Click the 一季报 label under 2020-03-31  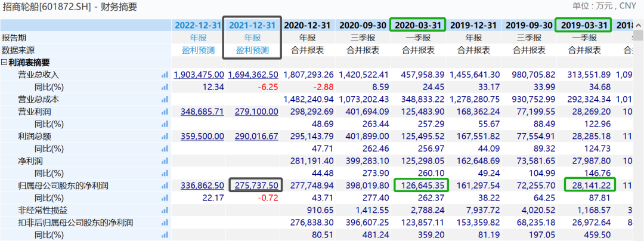point(418,38)
